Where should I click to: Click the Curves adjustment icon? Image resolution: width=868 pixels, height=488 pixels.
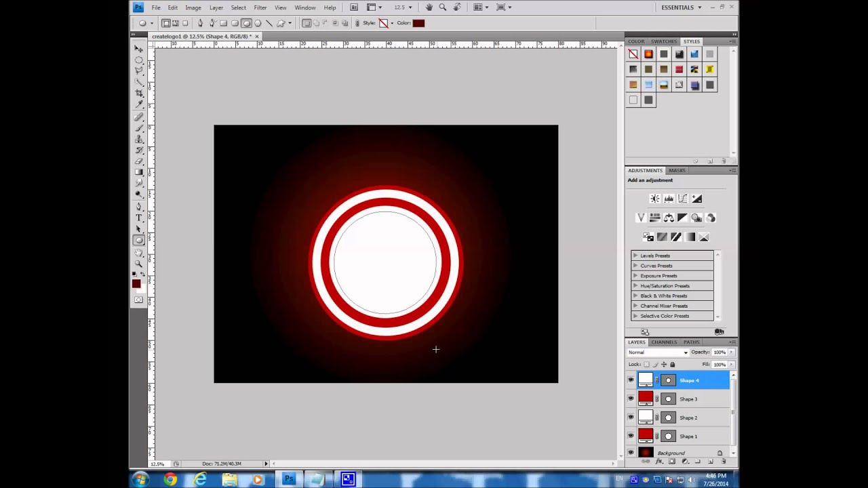click(x=683, y=199)
